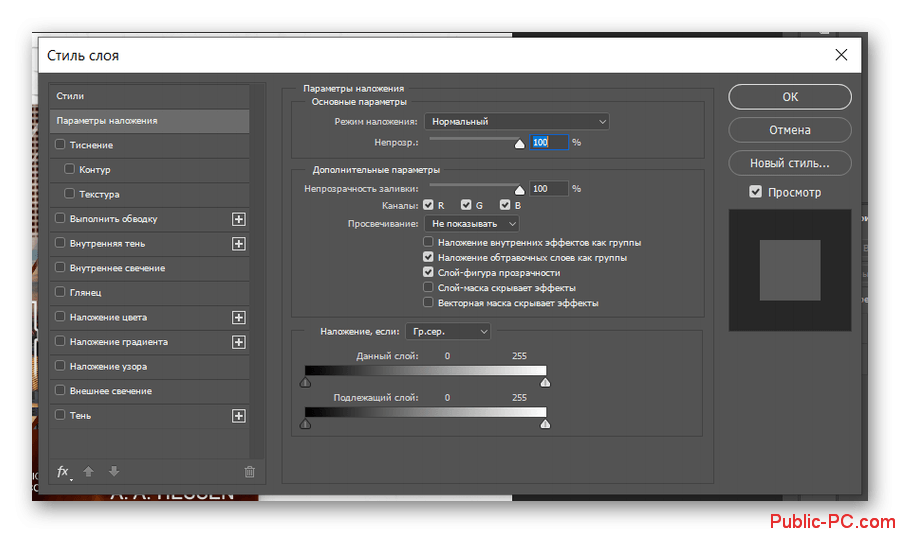Uncheck Слой-фигура прозрачности
This screenshot has width=900, height=533.
428,272
